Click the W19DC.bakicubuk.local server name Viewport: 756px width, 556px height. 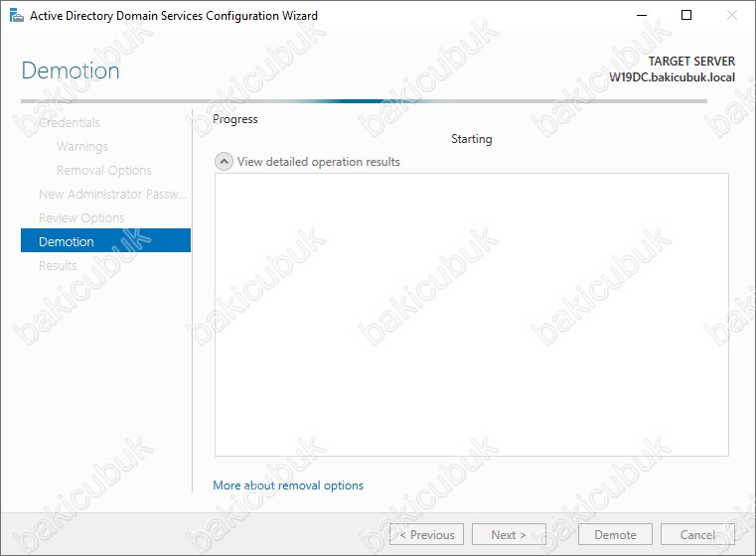click(673, 77)
